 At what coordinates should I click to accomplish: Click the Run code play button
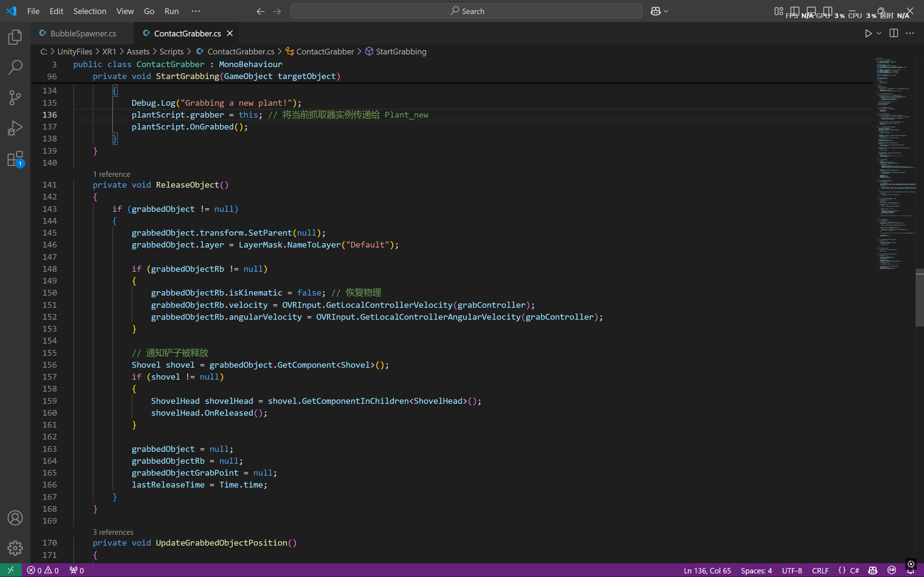(x=868, y=34)
